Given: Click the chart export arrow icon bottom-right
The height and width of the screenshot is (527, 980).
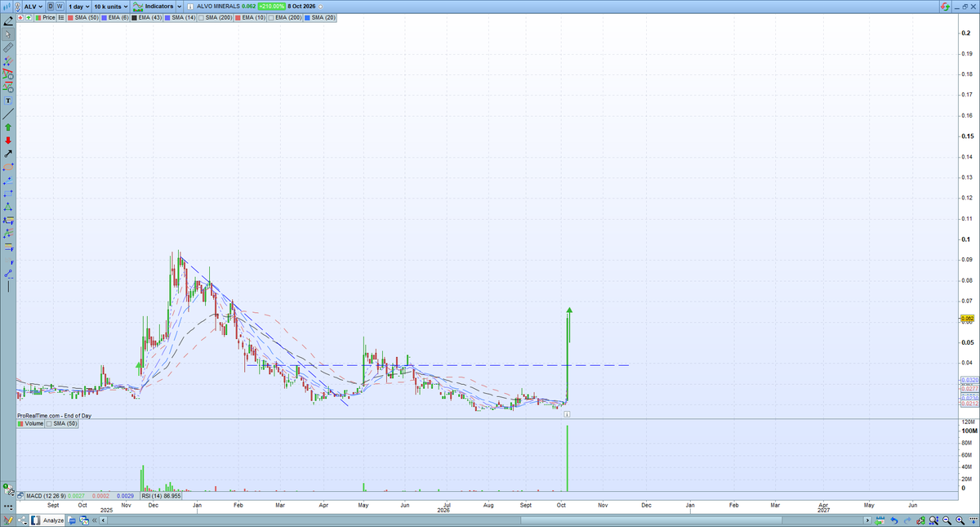Looking at the screenshot, I should click(x=973, y=520).
